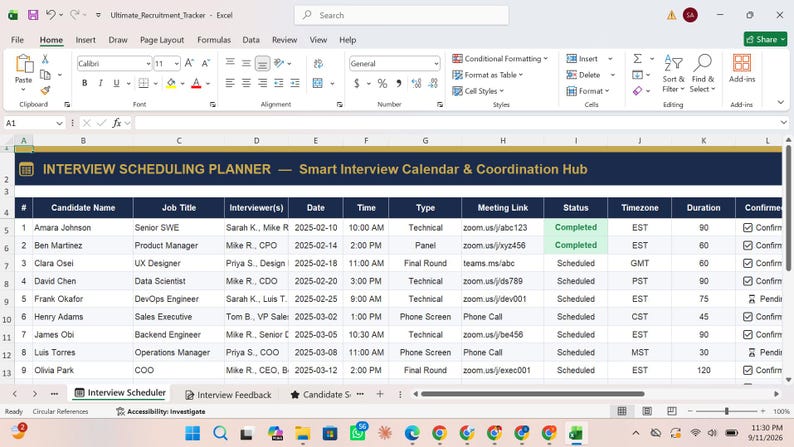The image size is (794, 447).
Task: Open the Formulas ribbon tab
Action: [214, 39]
